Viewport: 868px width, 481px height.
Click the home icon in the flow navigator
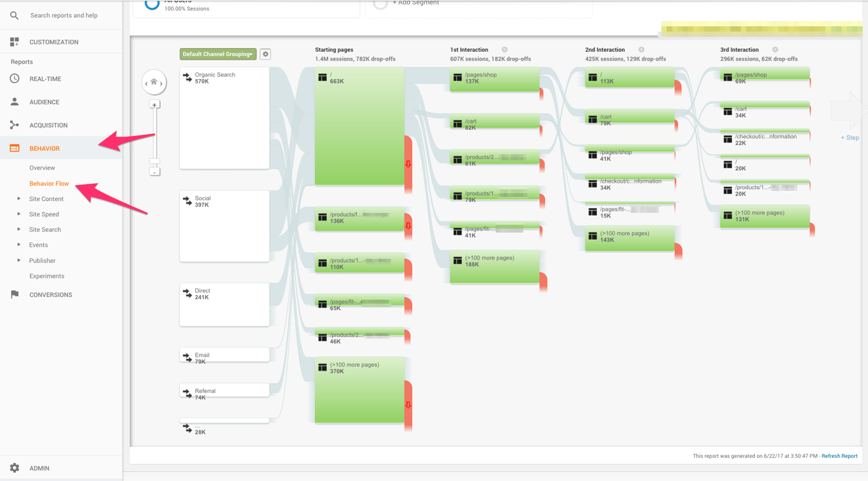pos(154,82)
